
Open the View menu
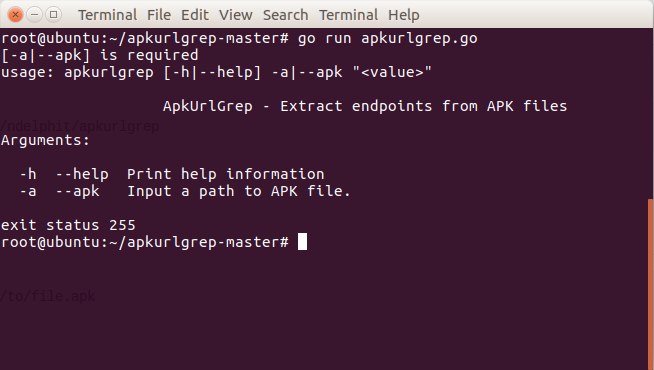click(236, 15)
